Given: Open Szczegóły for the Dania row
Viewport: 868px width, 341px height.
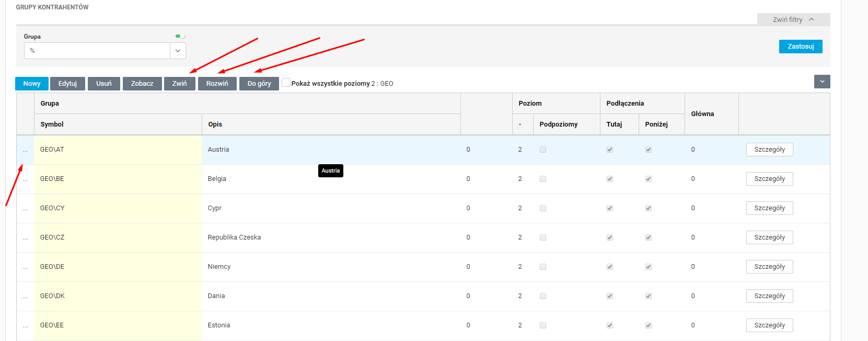Looking at the screenshot, I should pyautogui.click(x=769, y=296).
